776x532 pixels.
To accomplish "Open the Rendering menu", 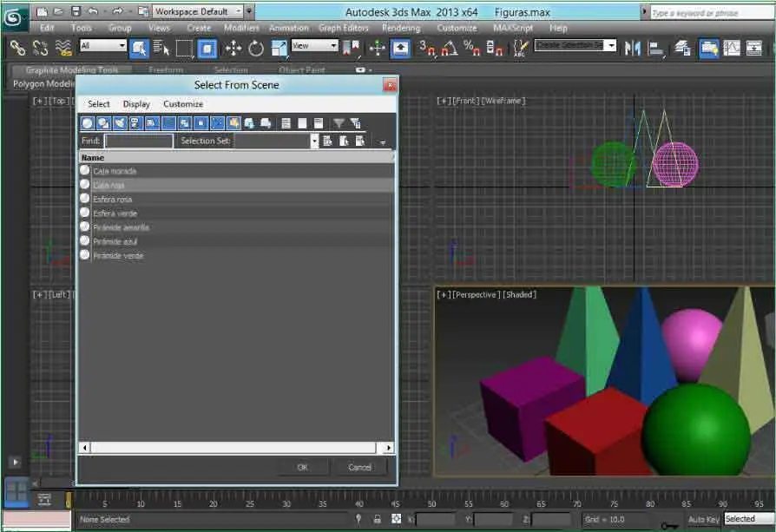I will 401,28.
